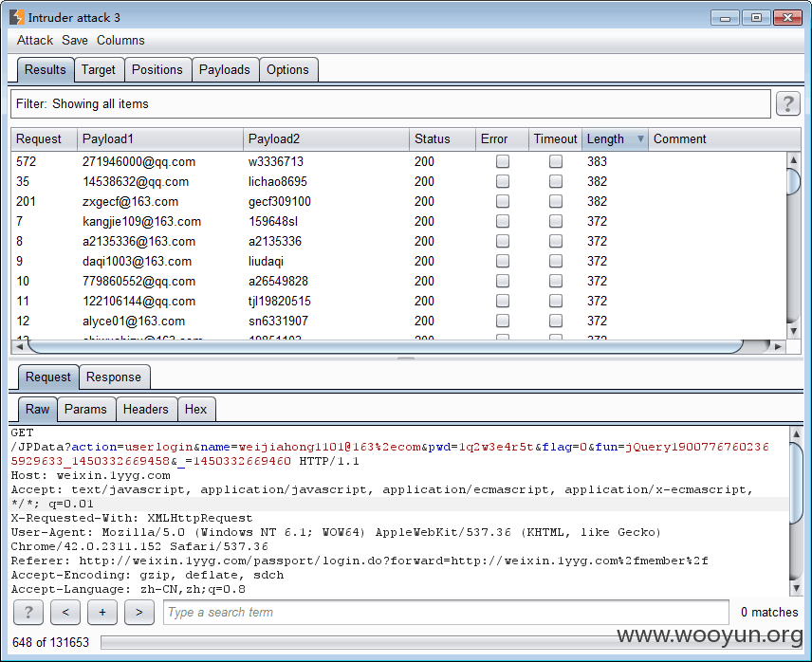Go to previous search match with < button
This screenshot has height=662, width=812.
coord(65,613)
